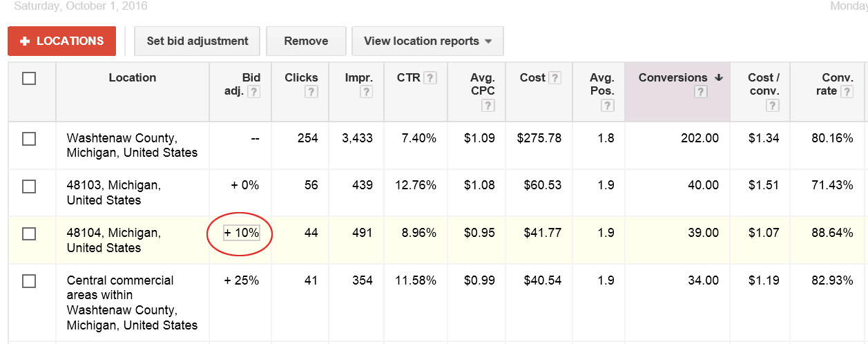Click the help icon under Bid adj.
The width and height of the screenshot is (868, 344).
253,92
